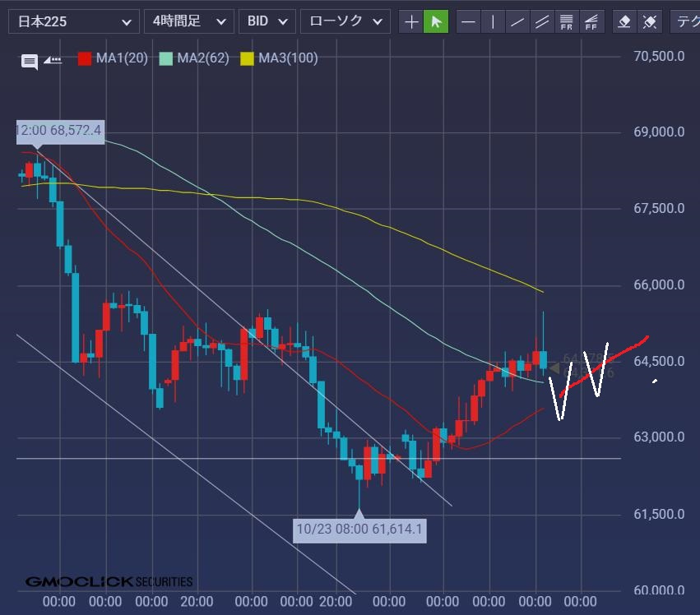Select the crosshair cursor tool
Screen dimensions: 700x615
point(411,21)
